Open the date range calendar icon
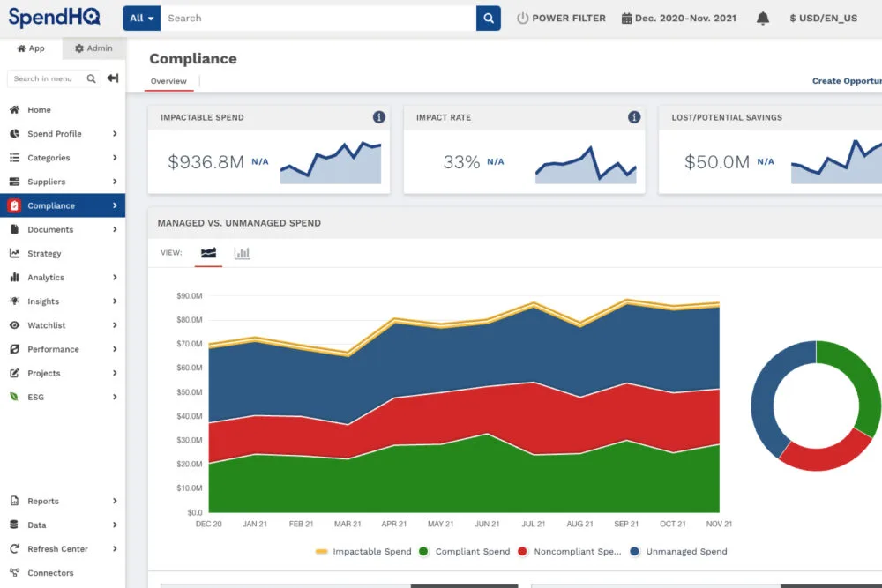This screenshot has height=588, width=882. click(626, 18)
